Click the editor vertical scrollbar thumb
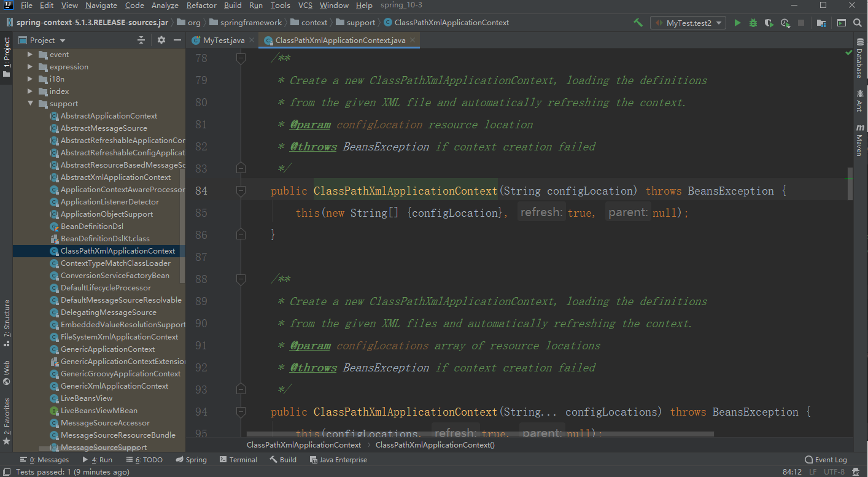This screenshot has height=477, width=868. 850,184
